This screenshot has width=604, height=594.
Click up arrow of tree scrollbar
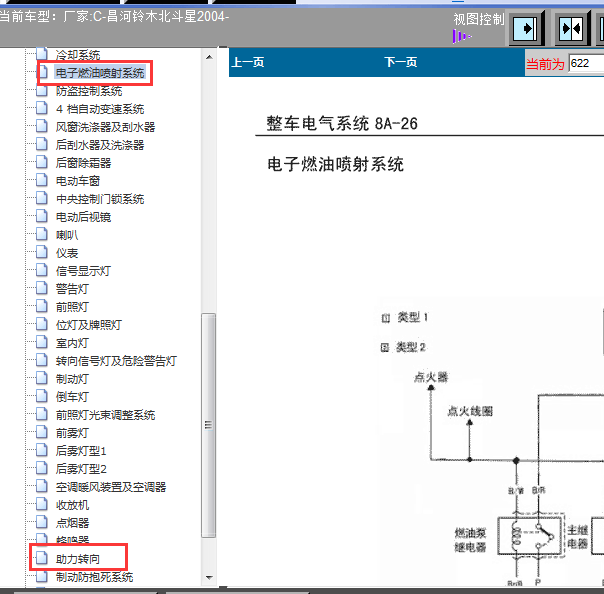tap(209, 57)
